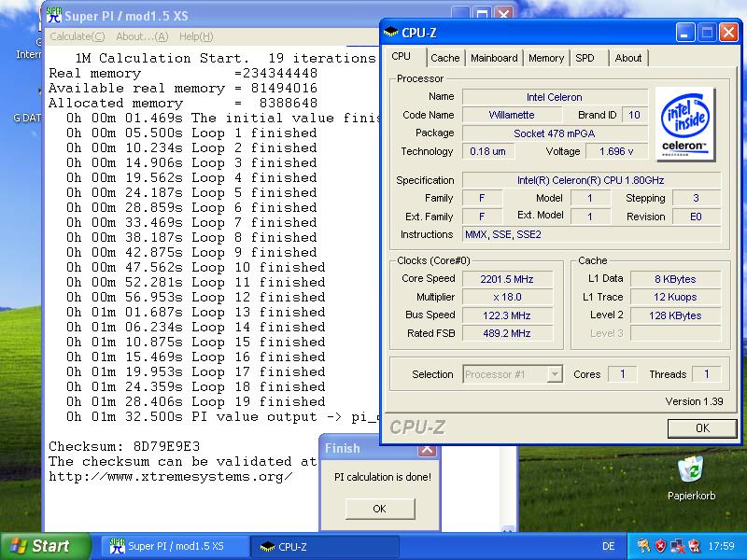The image size is (747, 560).
Task: Click the Name field Intel Celeron
Action: (x=555, y=97)
